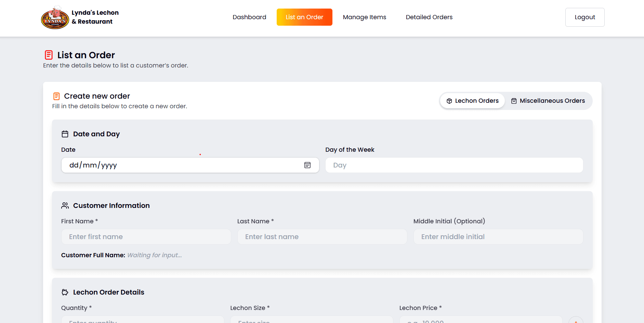This screenshot has width=644, height=323.
Task: Click the people icon beside Customer Information
Action: (65, 206)
